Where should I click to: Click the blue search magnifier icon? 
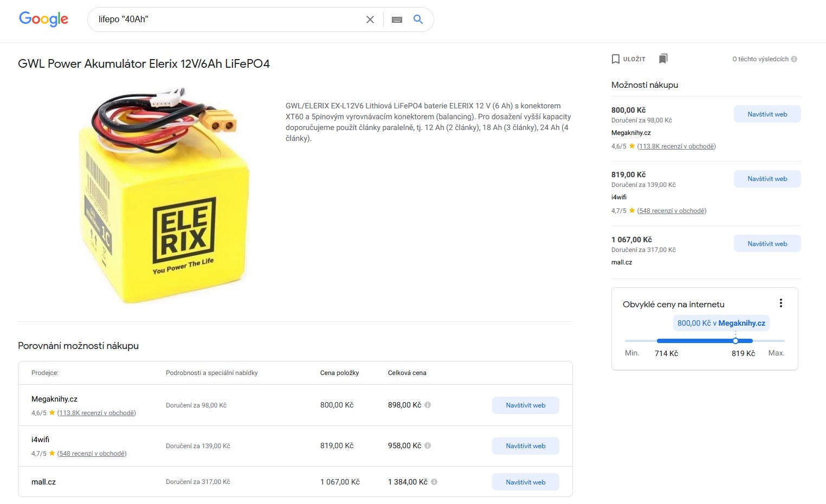pos(418,20)
